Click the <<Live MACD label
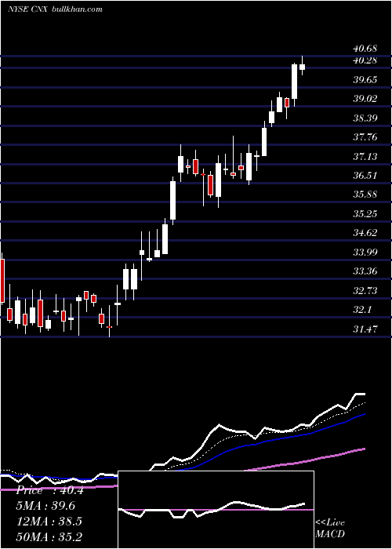The image size is (392, 549). [x=330, y=529]
